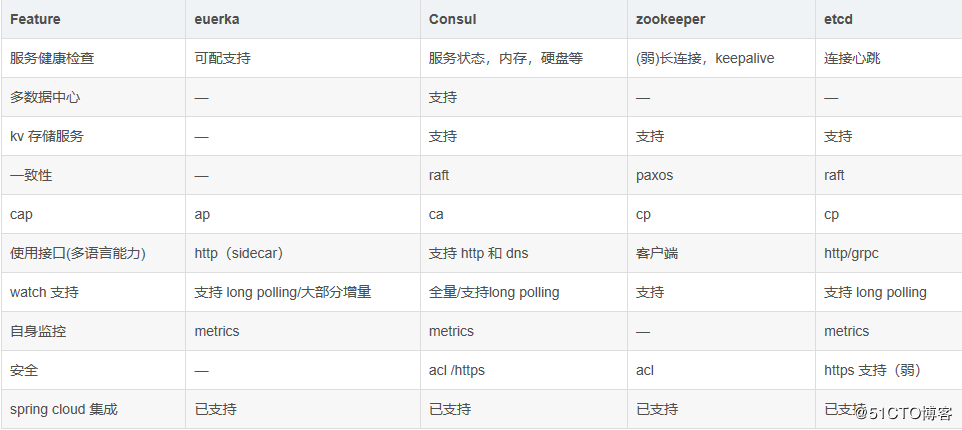
Task: Select the watch 支持 row label
Action: 46,292
